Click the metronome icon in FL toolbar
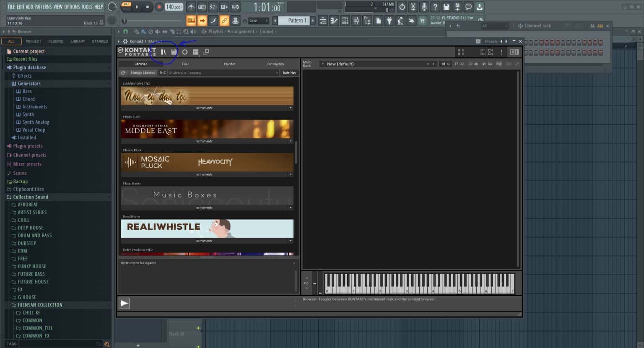This screenshot has width=644, height=348. pos(191,7)
